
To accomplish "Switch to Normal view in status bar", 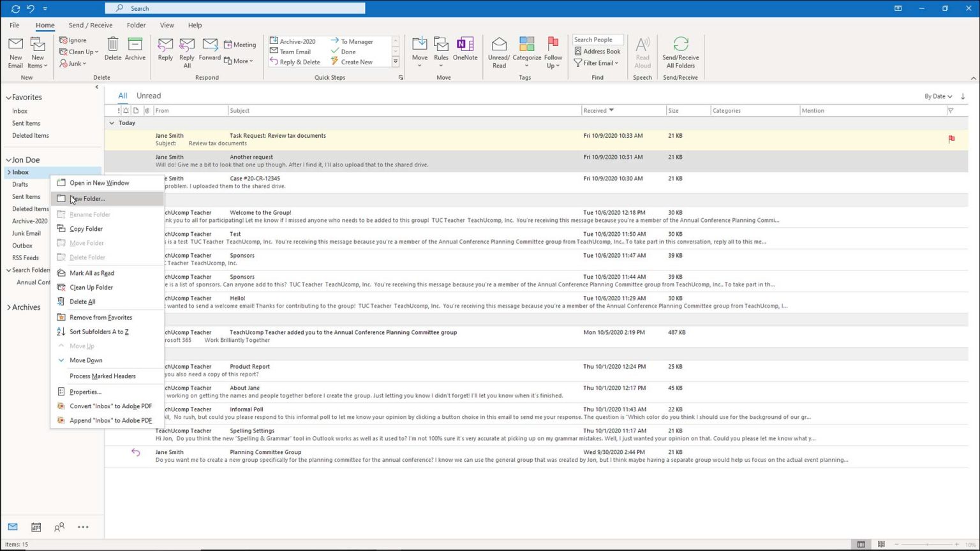I will point(861,545).
